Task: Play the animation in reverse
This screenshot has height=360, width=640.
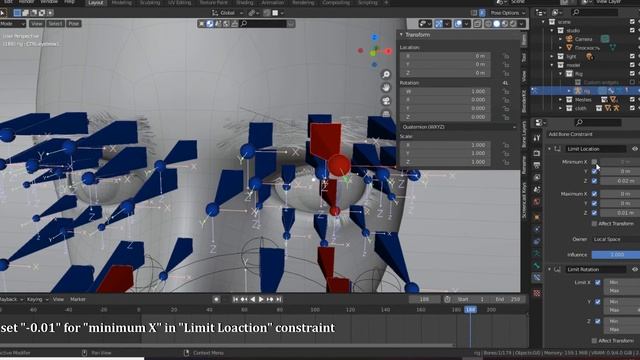Action: click(x=253, y=299)
